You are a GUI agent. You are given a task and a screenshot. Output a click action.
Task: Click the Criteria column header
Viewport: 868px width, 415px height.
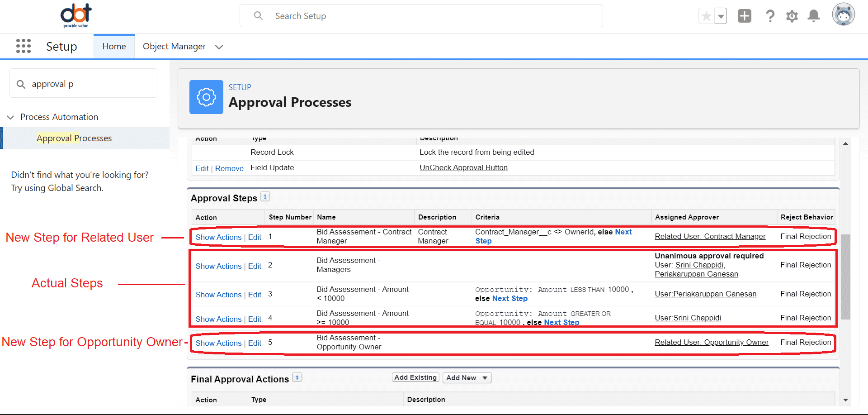[487, 217]
